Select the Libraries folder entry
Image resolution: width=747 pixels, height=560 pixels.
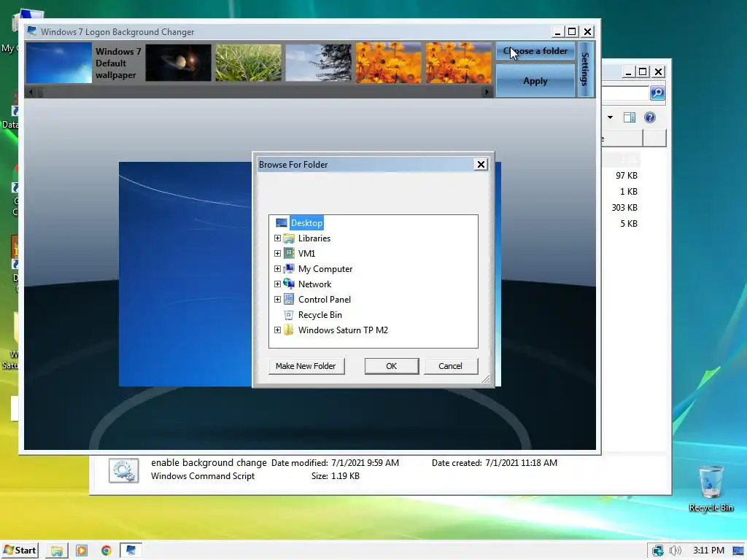[314, 238]
